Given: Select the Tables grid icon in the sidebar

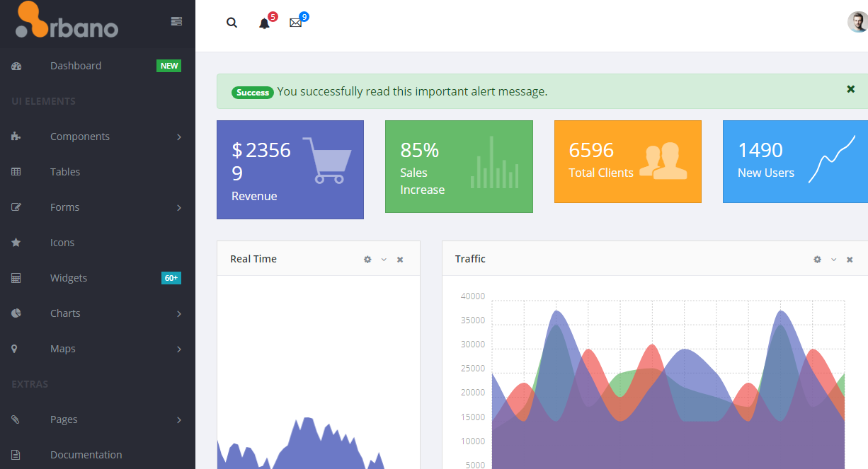Looking at the screenshot, I should click(x=16, y=171).
